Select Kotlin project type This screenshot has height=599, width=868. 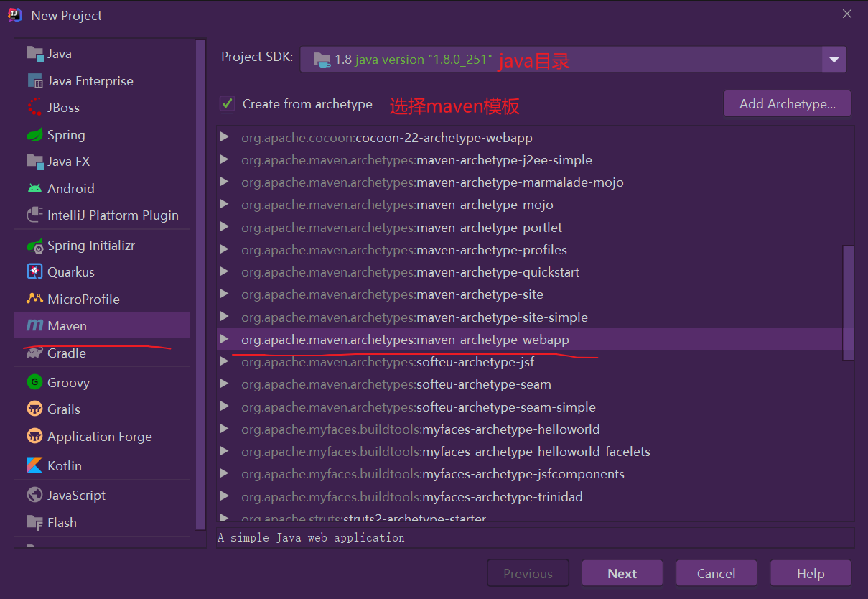point(103,465)
